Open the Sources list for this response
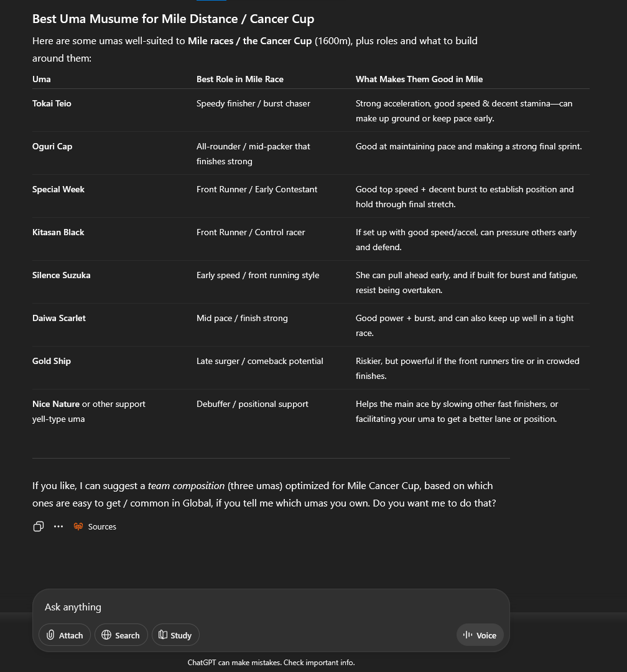The width and height of the screenshot is (627, 672). click(95, 526)
